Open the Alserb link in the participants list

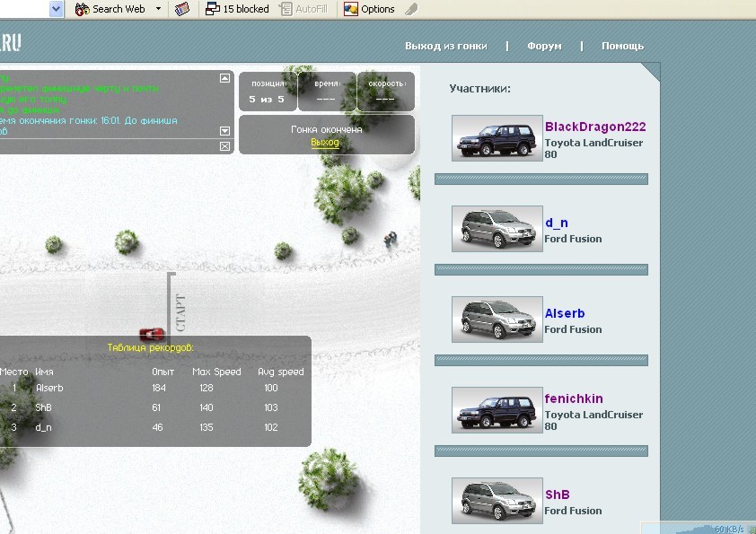(x=565, y=313)
